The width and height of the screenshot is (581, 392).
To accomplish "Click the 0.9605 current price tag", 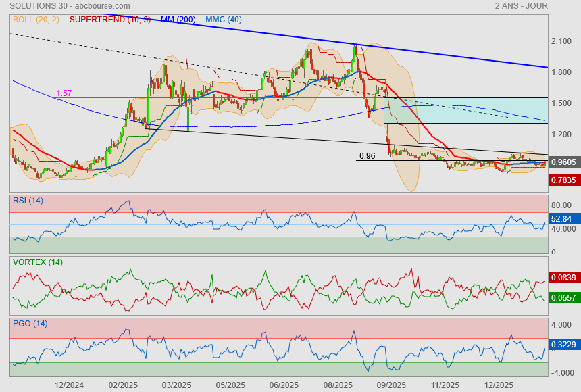I will tap(563, 162).
